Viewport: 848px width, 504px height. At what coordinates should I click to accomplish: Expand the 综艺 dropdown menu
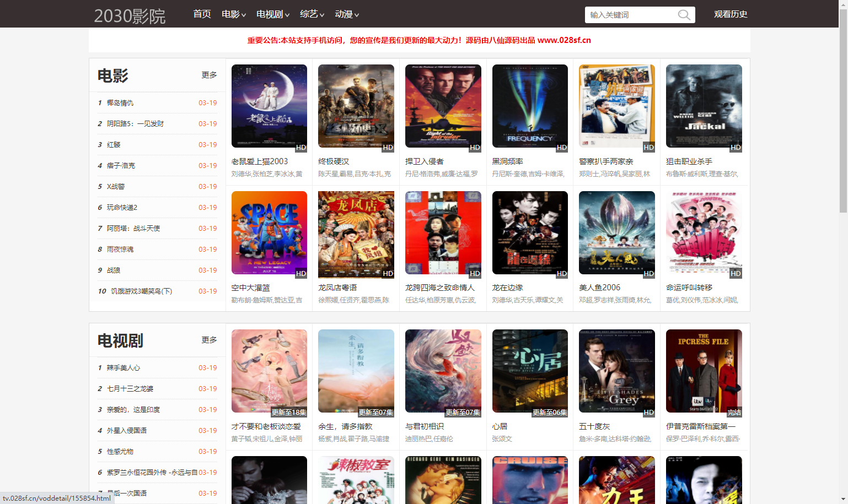click(x=312, y=14)
